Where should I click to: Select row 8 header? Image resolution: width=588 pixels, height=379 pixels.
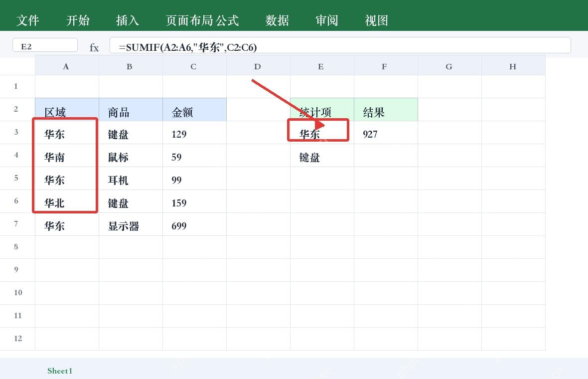click(x=17, y=247)
